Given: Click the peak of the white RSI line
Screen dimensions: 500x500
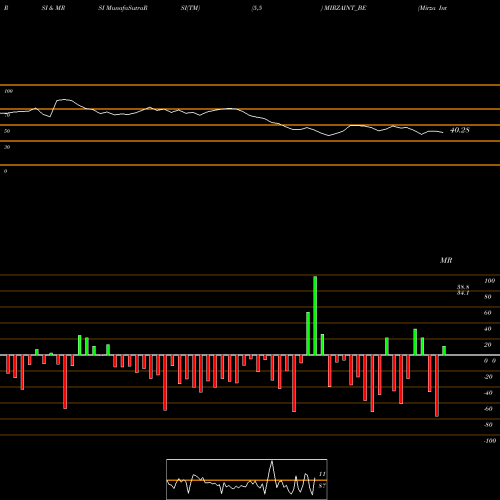Looking at the screenshot, I should pyautogui.click(x=64, y=99).
